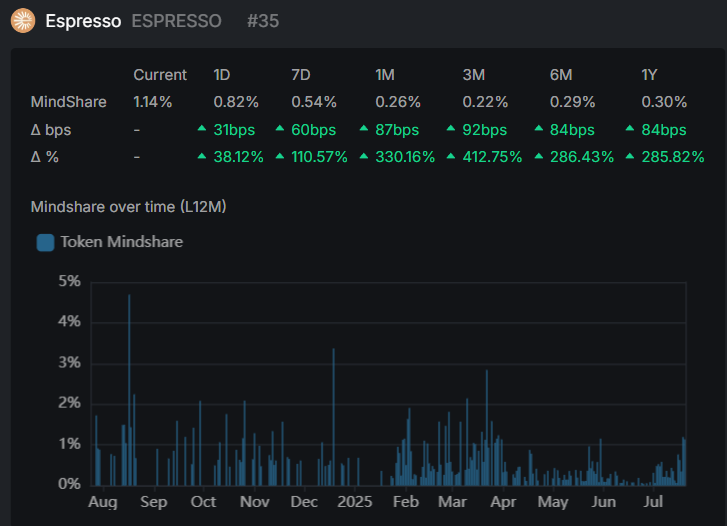Click the green up arrow beside 31bps

click(x=202, y=128)
